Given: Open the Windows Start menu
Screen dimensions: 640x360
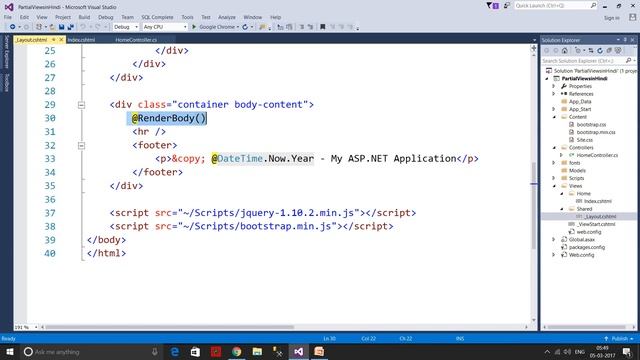Looking at the screenshot, I should point(9,352).
